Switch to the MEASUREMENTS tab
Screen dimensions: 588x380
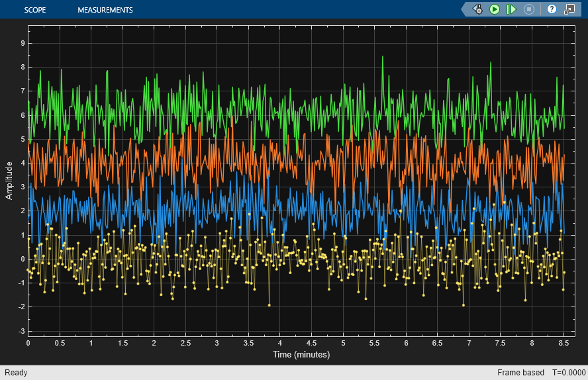pyautogui.click(x=105, y=10)
